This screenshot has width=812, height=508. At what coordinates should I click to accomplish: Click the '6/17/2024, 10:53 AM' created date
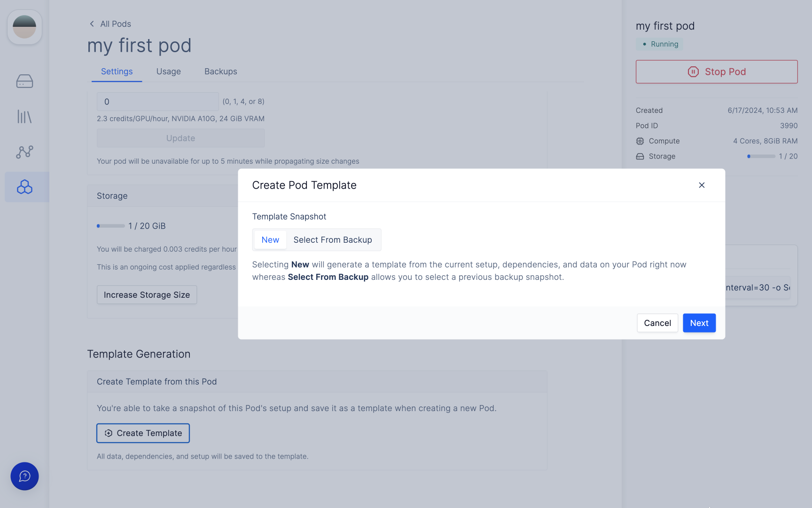click(763, 111)
